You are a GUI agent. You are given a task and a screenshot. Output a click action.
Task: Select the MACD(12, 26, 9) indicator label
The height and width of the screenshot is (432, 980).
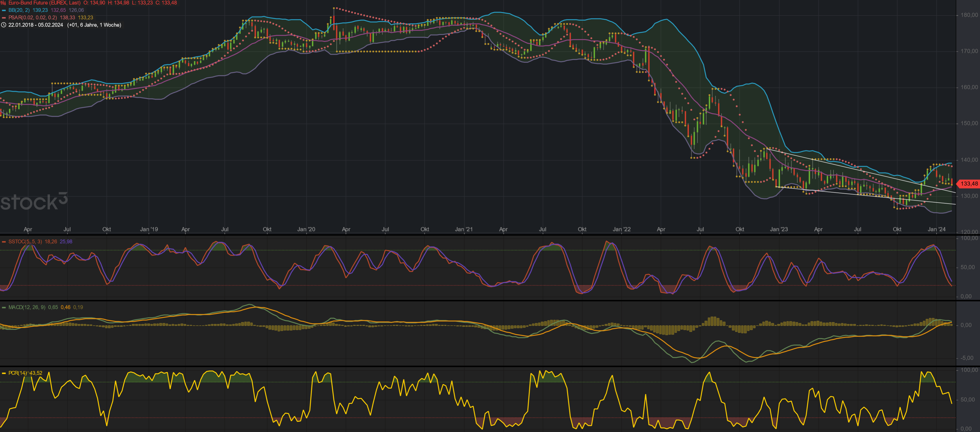pyautogui.click(x=27, y=308)
